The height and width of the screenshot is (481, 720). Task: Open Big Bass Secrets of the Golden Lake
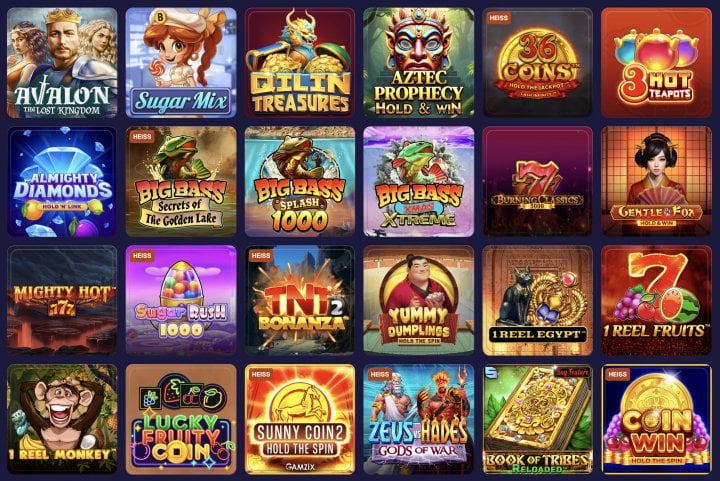point(181,181)
